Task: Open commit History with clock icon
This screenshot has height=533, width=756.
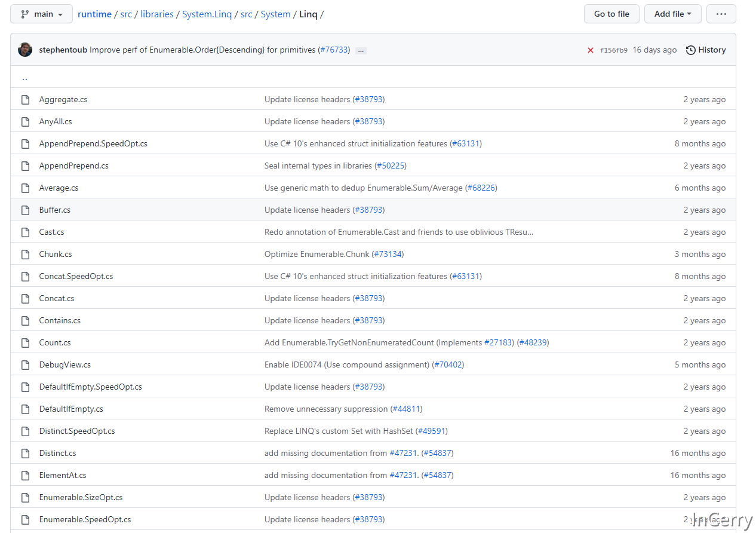Action: [706, 50]
